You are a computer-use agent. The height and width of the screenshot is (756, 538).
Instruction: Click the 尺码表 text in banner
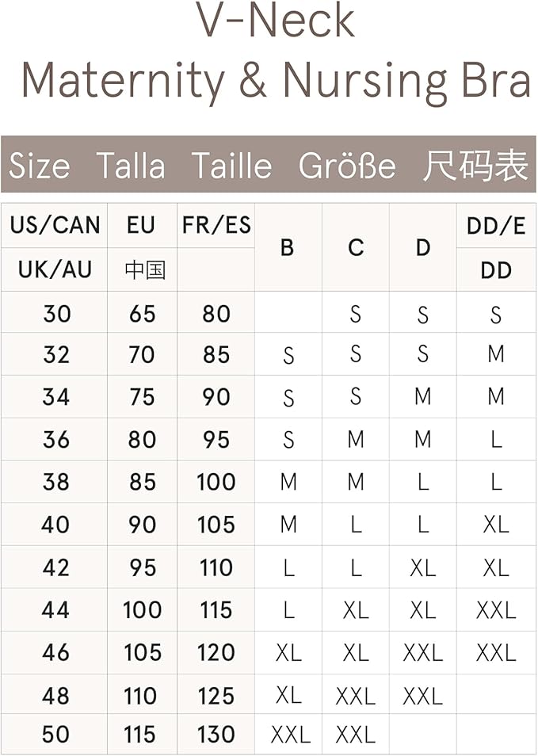point(475,166)
